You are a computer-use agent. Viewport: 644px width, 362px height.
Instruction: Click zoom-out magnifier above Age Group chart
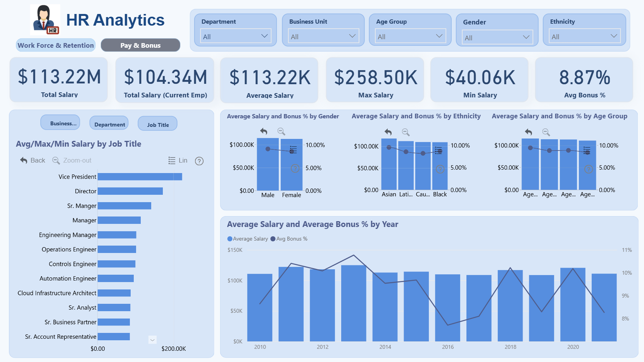coord(546,132)
